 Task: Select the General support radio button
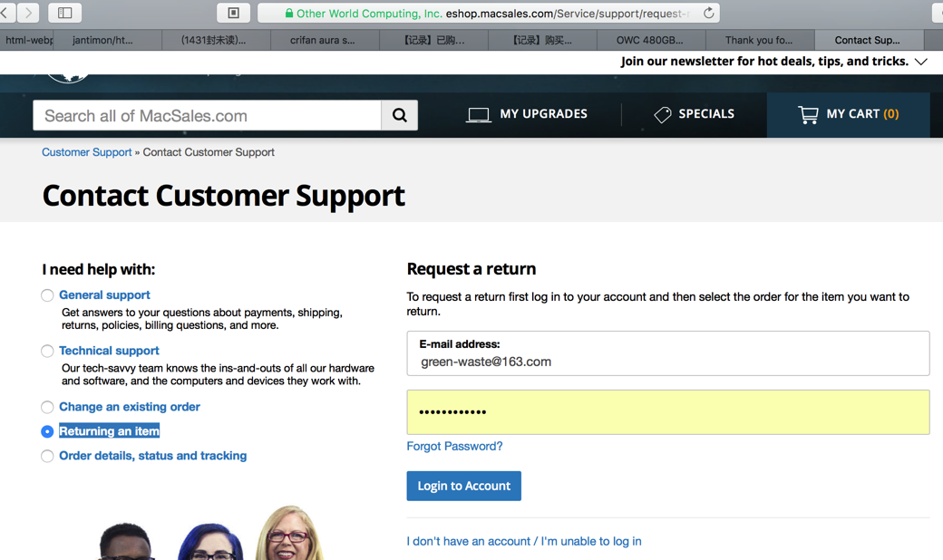coord(47,295)
